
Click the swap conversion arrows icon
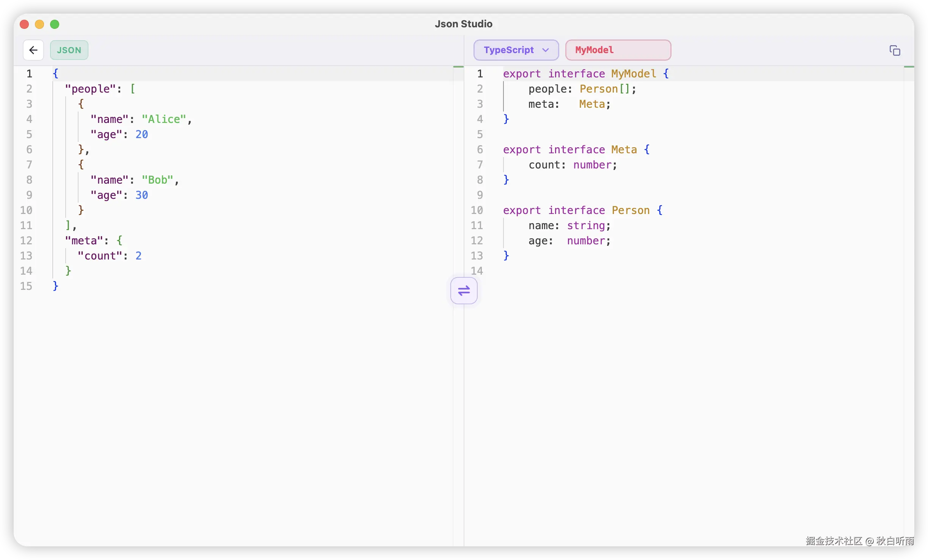click(x=464, y=291)
